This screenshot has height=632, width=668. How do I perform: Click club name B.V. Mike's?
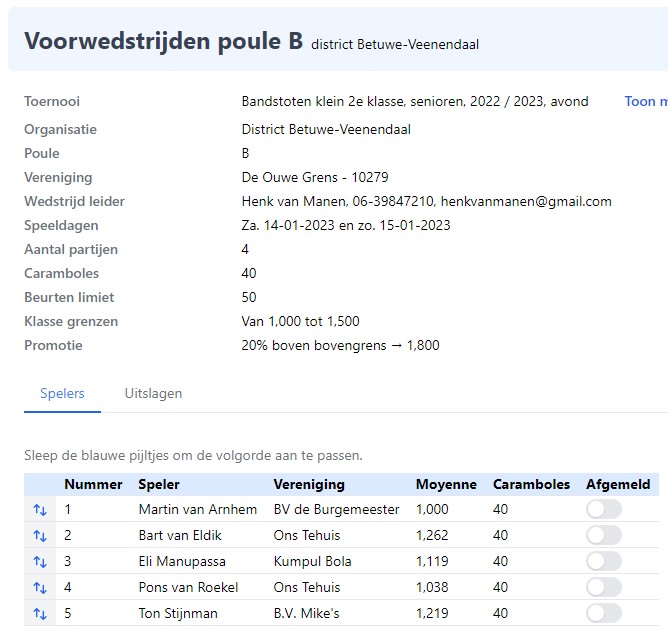tap(306, 613)
